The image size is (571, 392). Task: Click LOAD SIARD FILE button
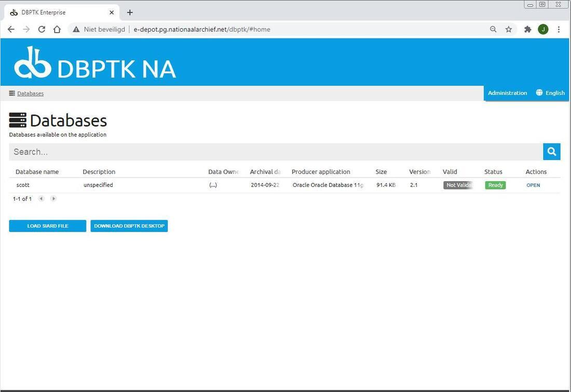[x=48, y=226]
